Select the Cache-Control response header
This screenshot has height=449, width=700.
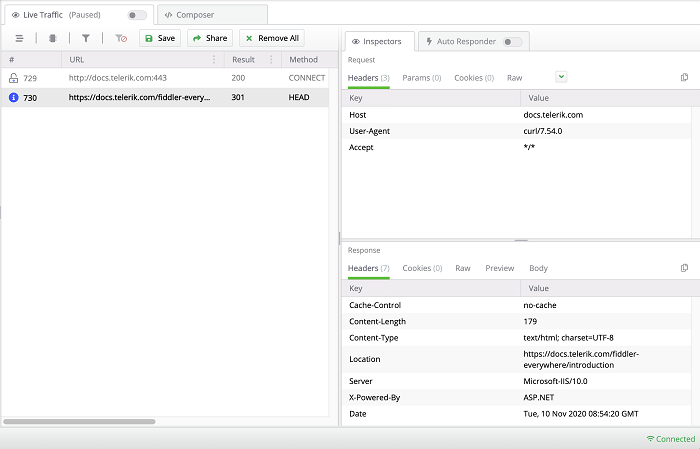tap(375, 305)
